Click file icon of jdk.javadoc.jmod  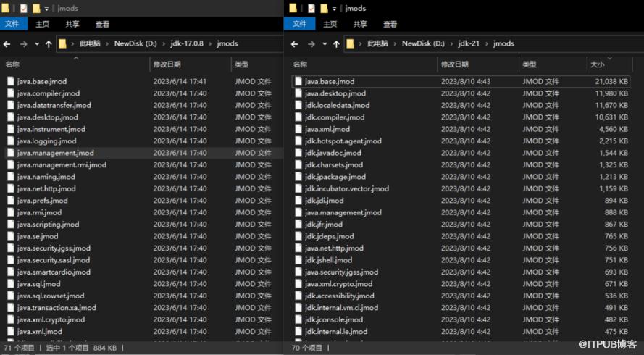point(298,153)
